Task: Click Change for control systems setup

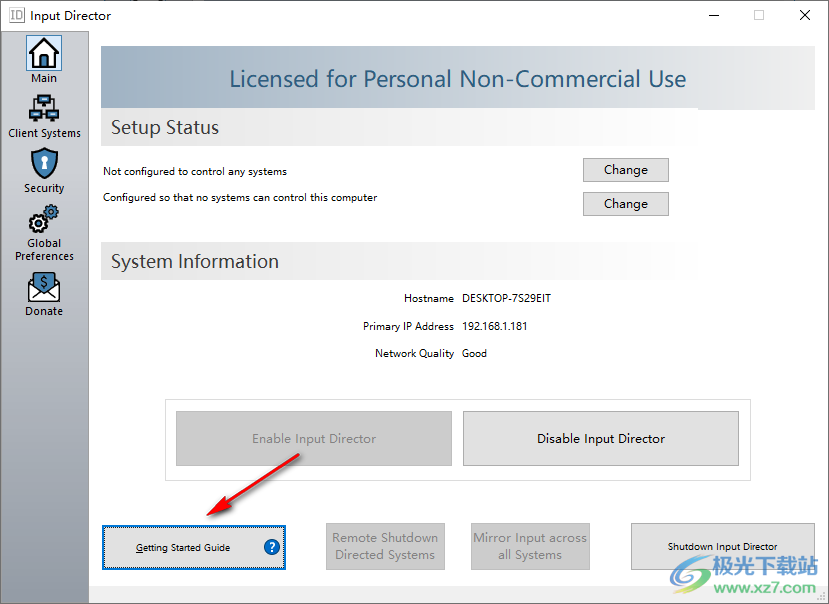Action: click(625, 170)
